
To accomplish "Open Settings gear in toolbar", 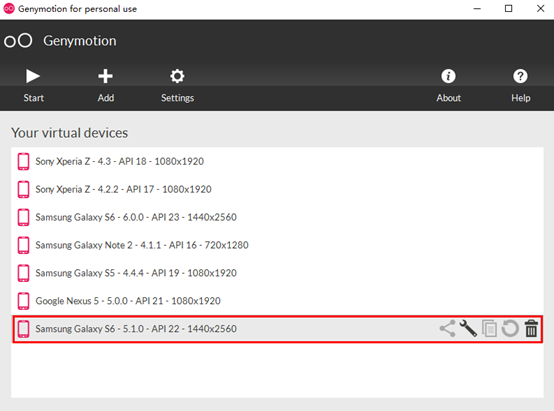I will point(177,76).
